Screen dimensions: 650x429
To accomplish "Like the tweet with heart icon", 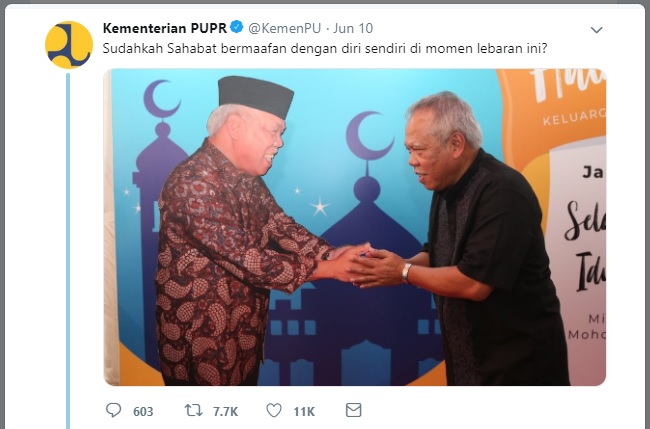I will tap(274, 410).
